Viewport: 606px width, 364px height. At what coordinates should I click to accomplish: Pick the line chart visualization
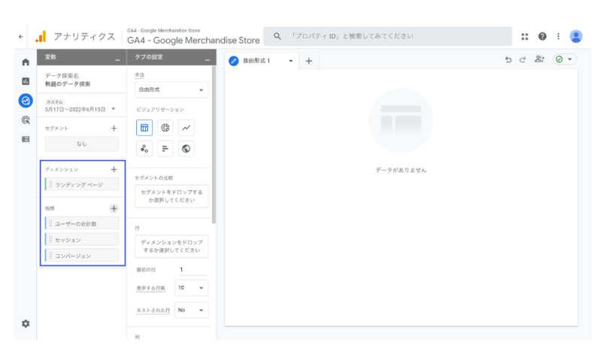tap(186, 128)
